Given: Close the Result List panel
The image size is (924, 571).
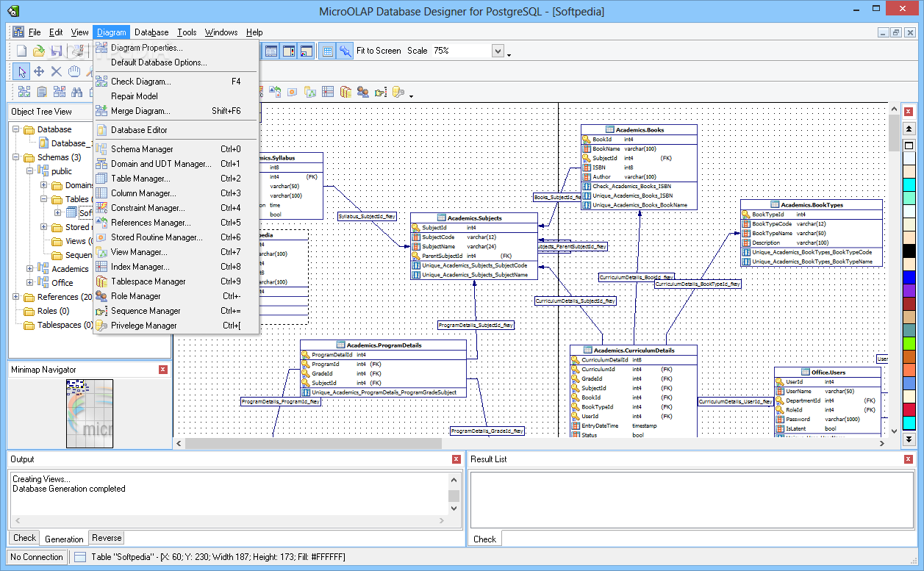Looking at the screenshot, I should tap(908, 459).
